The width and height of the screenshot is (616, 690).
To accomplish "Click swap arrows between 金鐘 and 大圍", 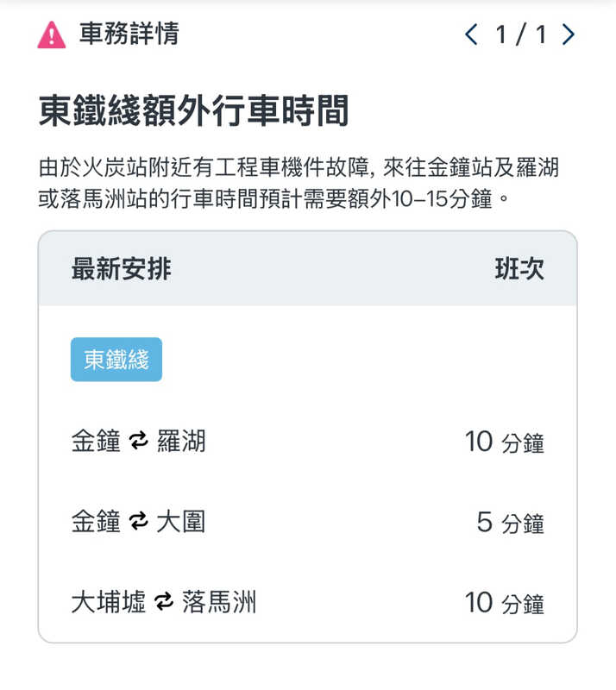I will [x=138, y=522].
